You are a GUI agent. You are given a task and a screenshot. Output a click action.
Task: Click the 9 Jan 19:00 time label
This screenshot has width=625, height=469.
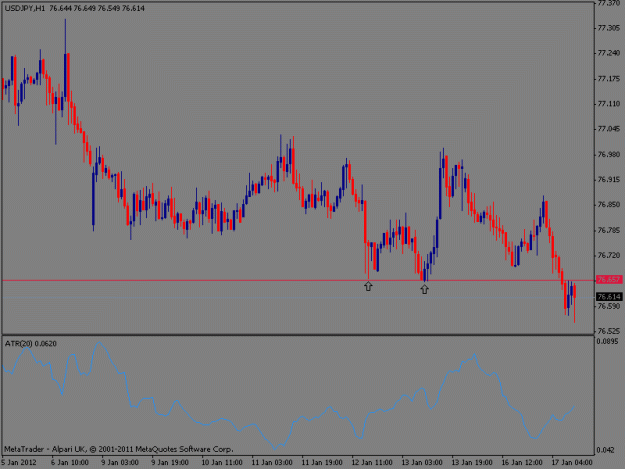[x=170, y=462]
